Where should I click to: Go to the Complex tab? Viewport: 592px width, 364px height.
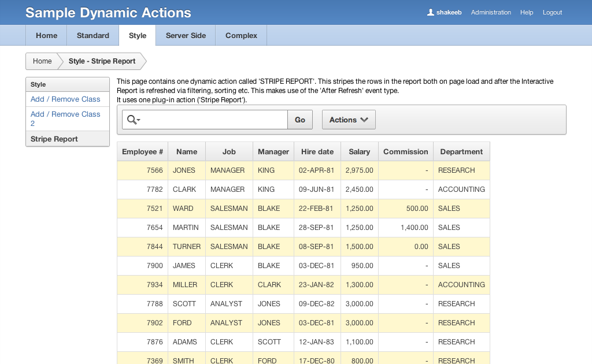point(241,35)
